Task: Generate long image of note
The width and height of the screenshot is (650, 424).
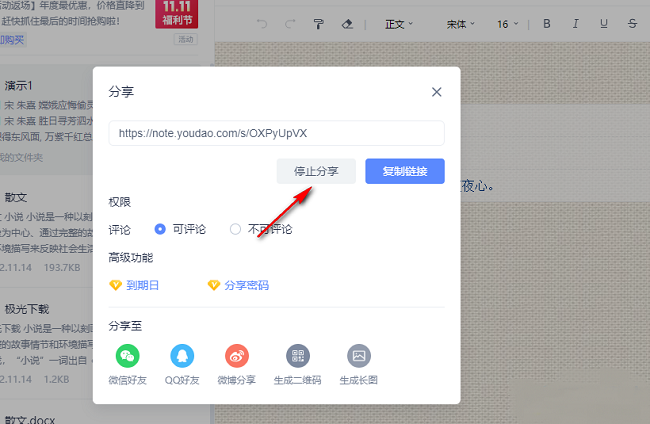Action: pyautogui.click(x=358, y=356)
